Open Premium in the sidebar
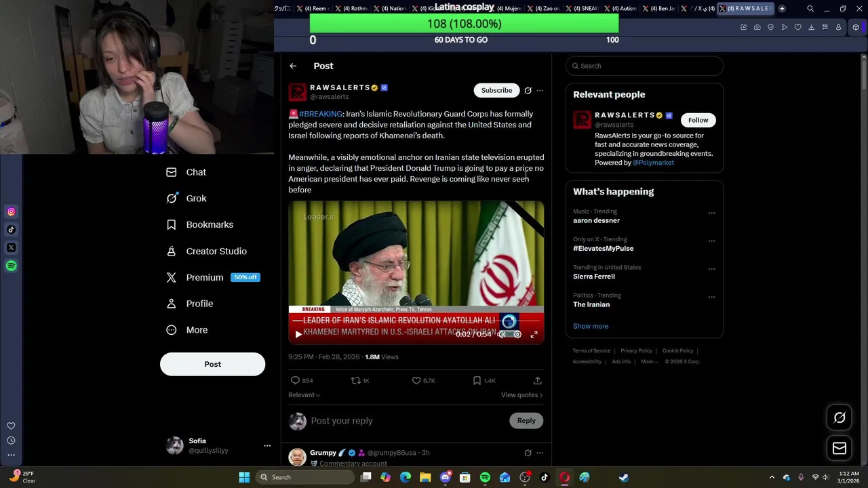868x488 pixels. (212, 277)
